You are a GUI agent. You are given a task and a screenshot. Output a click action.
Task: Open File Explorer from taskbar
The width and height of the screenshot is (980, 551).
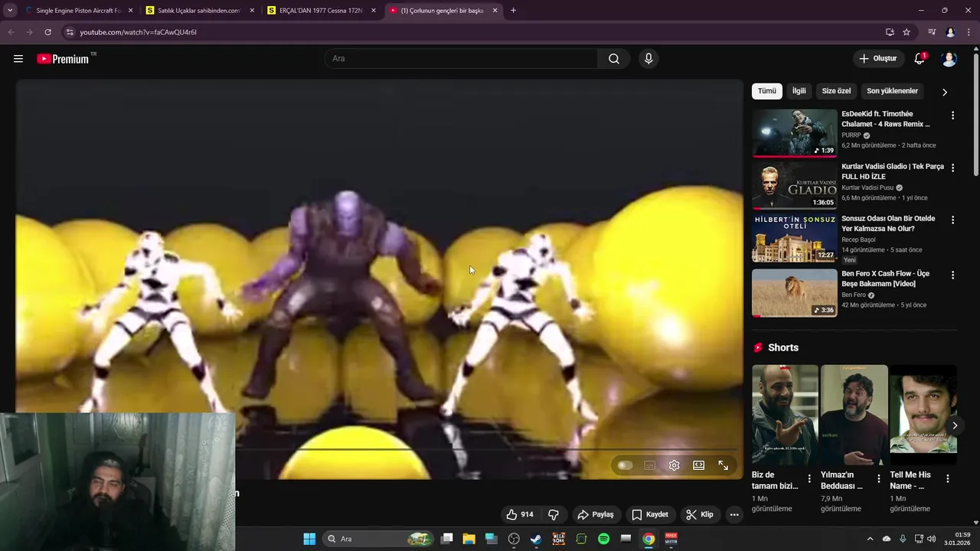(x=469, y=539)
